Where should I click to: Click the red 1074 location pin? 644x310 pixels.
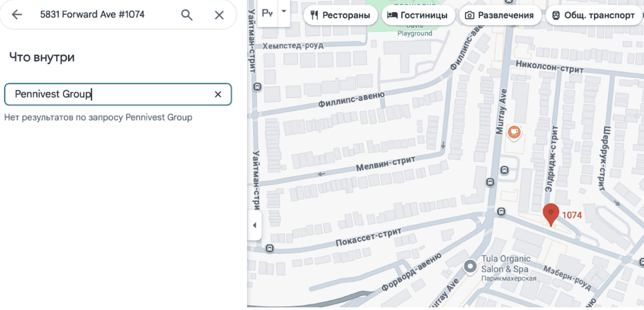click(x=551, y=214)
